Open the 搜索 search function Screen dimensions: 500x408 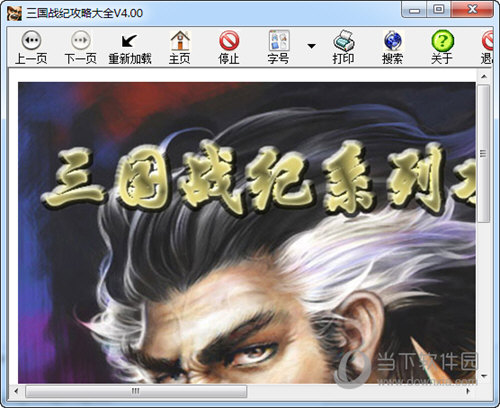(x=393, y=47)
